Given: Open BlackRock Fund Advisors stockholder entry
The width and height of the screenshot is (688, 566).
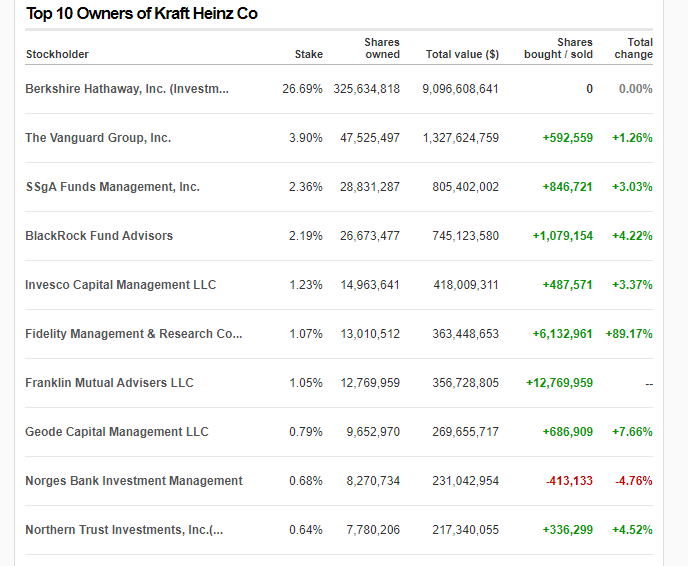Looking at the screenshot, I should click(x=99, y=236).
